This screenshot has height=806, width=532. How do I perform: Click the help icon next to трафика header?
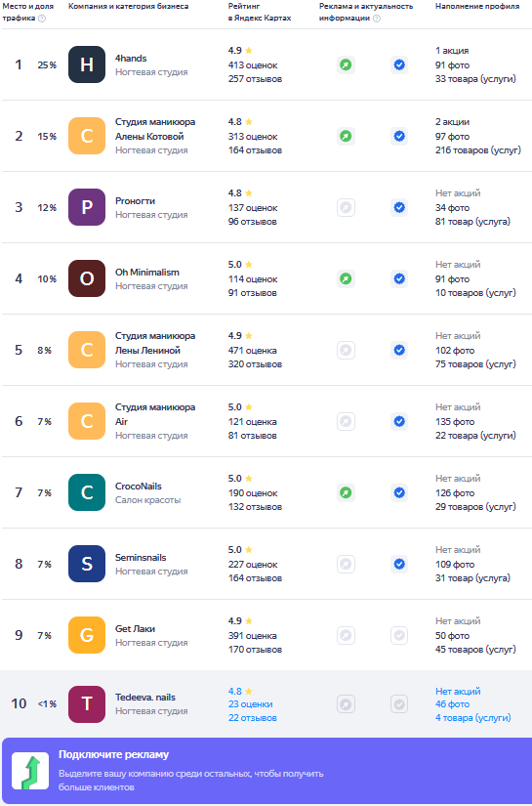click(42, 18)
